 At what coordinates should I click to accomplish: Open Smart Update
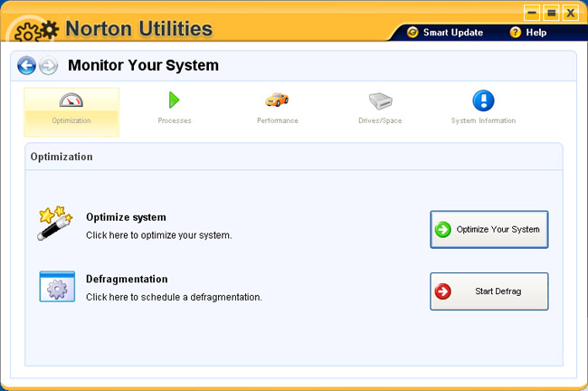pyautogui.click(x=445, y=33)
